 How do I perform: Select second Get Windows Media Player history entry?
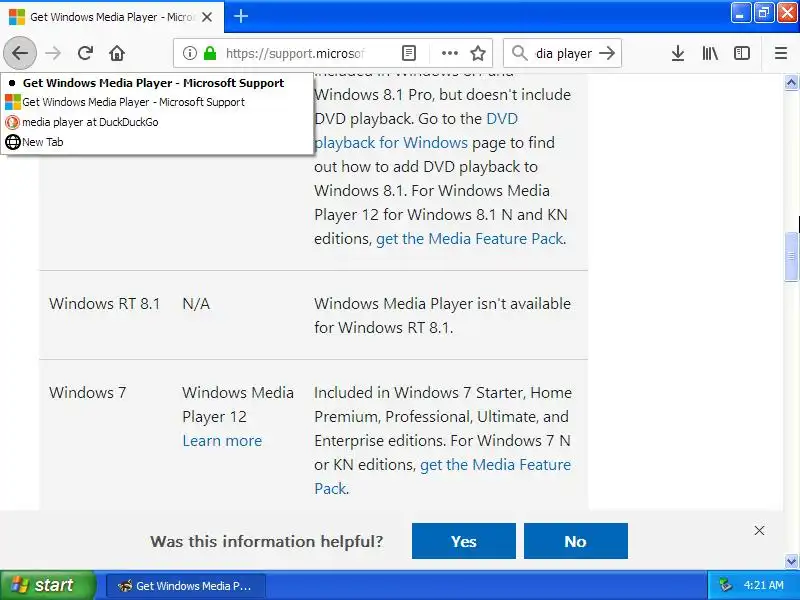coord(157,102)
